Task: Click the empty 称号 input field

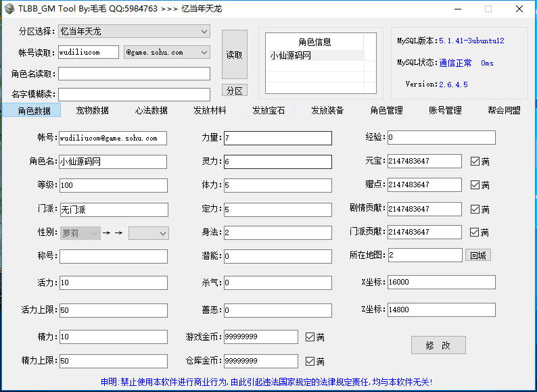Action: coord(114,256)
